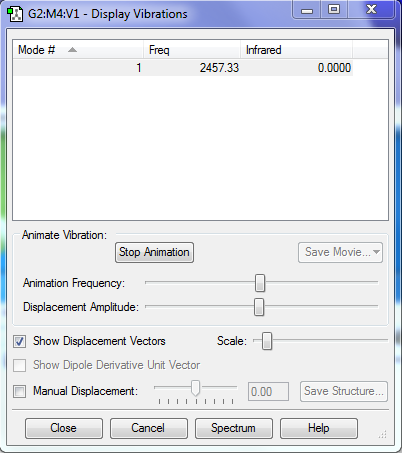This screenshot has height=453, width=402.
Task: Close the window with the X icon
Action: [x=371, y=10]
